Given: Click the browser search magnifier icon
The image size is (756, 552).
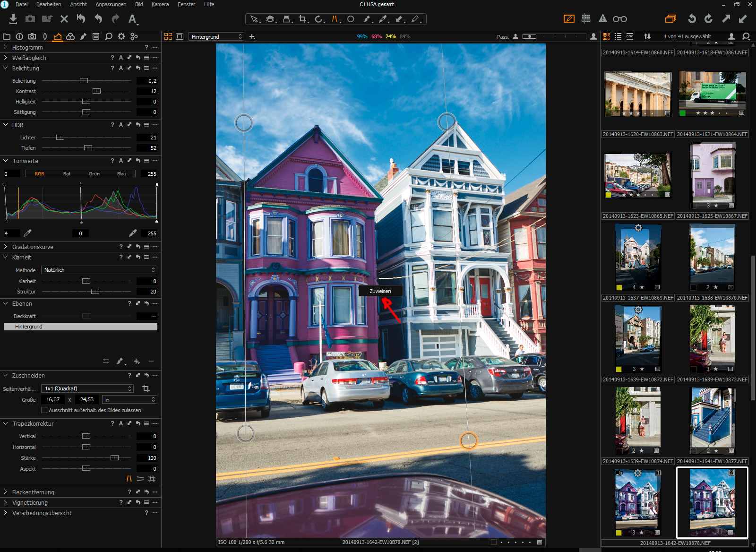Looking at the screenshot, I should pyautogui.click(x=746, y=36).
